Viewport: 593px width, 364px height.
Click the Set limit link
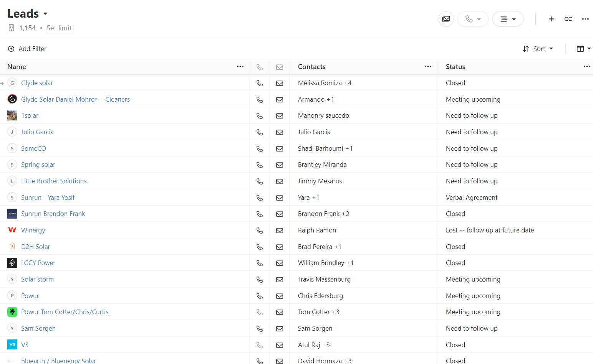59,28
